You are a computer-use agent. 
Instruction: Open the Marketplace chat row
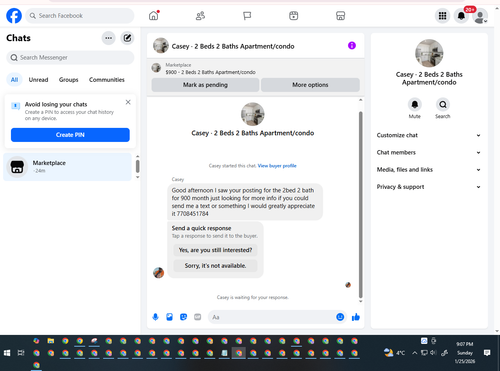[x=68, y=167]
